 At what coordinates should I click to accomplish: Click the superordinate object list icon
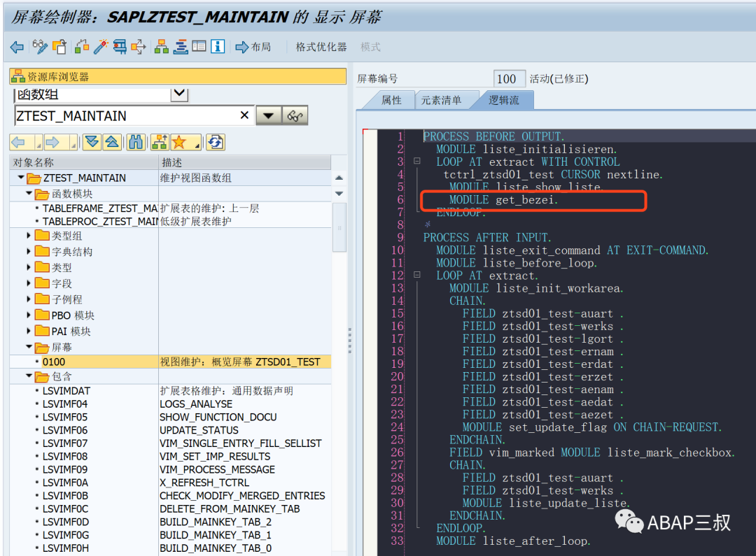[x=160, y=142]
